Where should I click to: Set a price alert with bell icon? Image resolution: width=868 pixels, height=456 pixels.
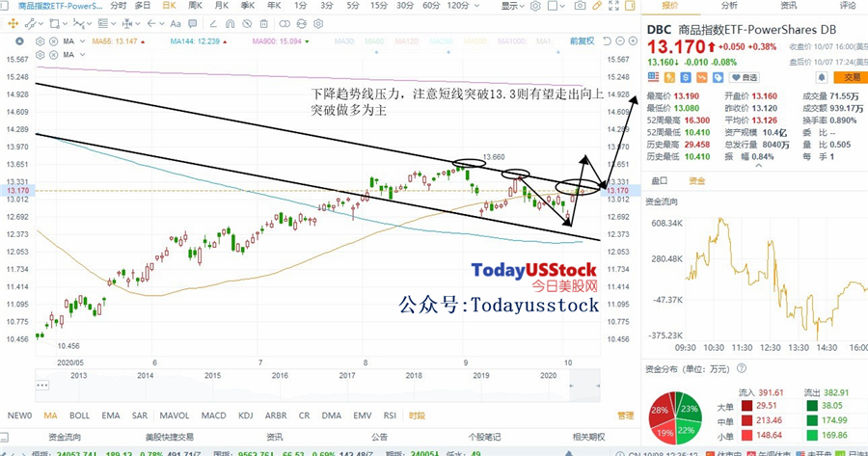822,77
